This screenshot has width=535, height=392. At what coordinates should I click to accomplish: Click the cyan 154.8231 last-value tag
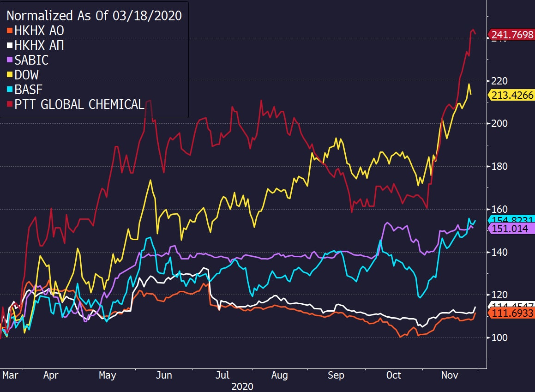click(x=511, y=219)
